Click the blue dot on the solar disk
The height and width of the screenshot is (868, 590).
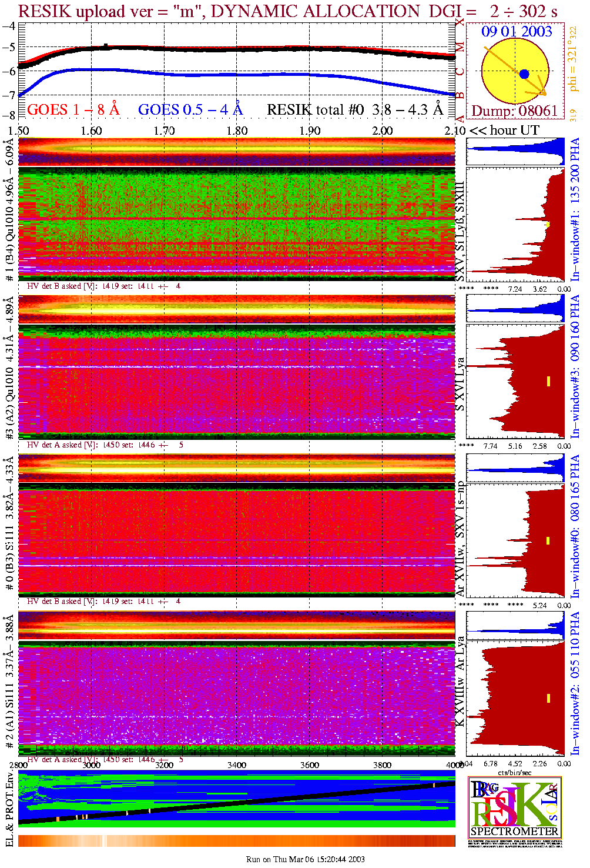[x=524, y=74]
